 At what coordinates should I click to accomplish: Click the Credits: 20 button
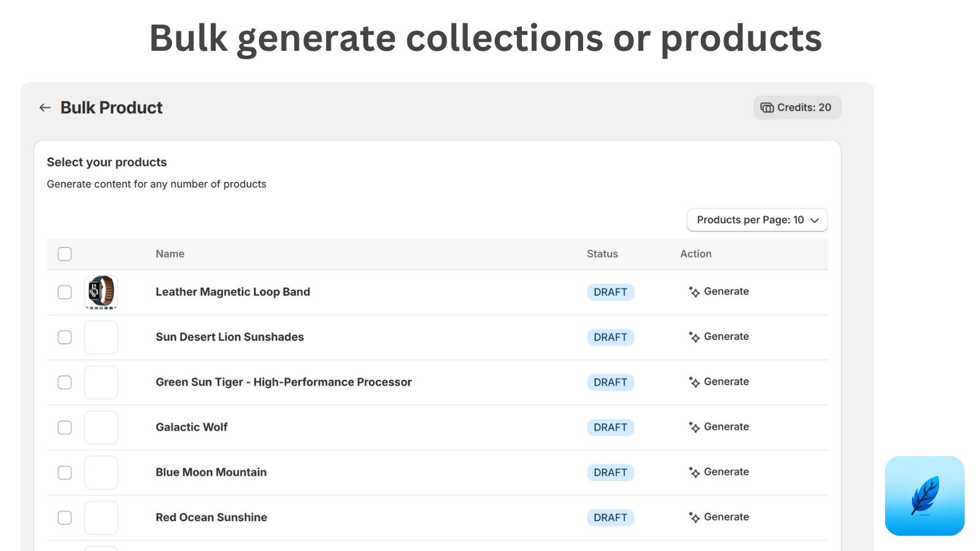pyautogui.click(x=797, y=107)
